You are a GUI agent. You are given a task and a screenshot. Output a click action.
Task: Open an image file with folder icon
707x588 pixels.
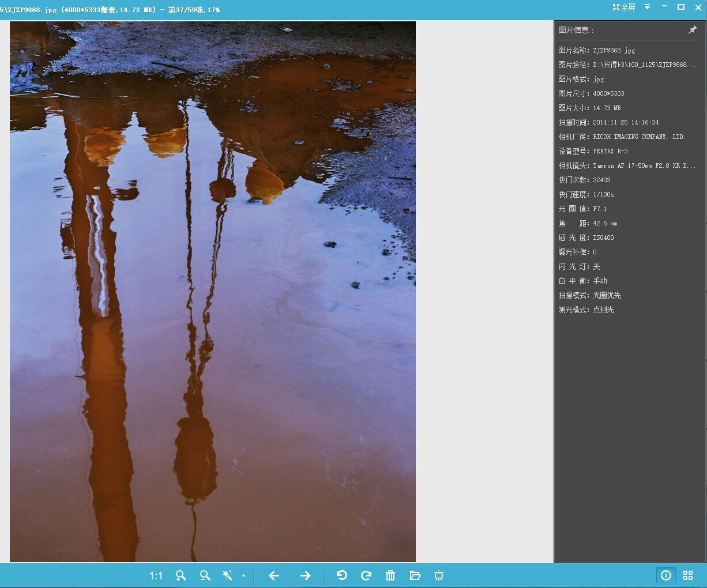point(415,575)
